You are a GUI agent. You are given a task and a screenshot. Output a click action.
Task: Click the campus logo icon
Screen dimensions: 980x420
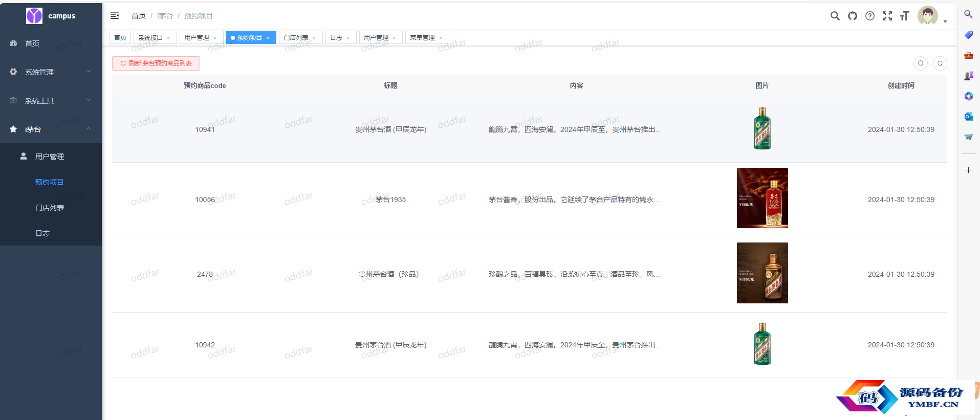34,16
